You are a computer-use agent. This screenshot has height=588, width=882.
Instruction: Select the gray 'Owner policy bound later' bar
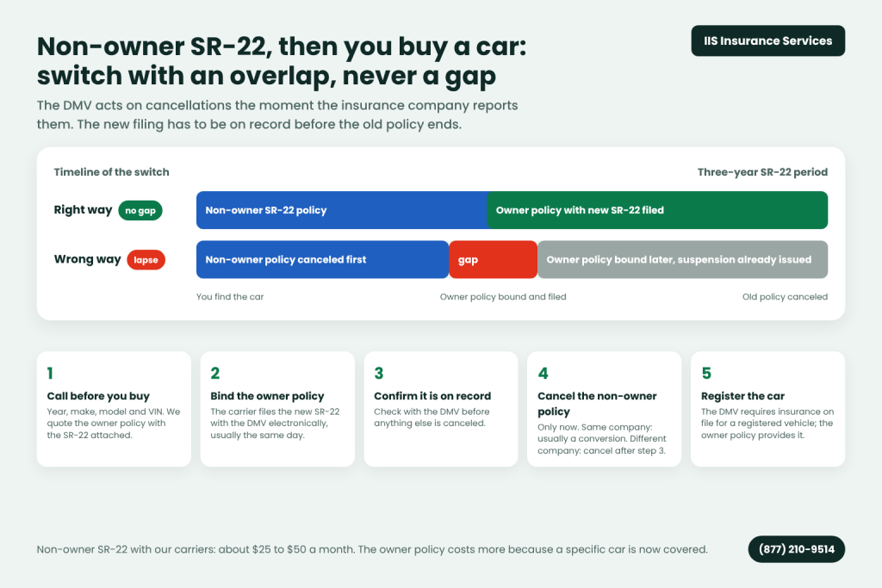(x=683, y=260)
